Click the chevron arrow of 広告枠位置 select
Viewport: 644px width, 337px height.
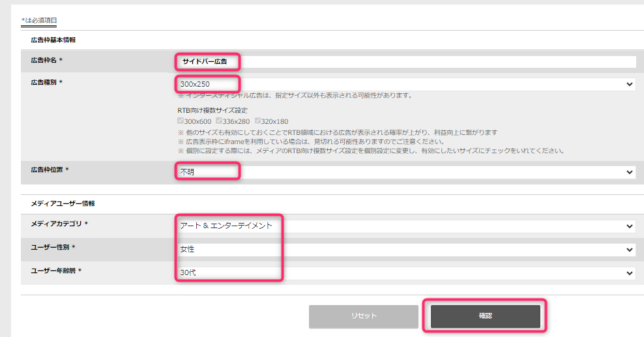(x=629, y=172)
